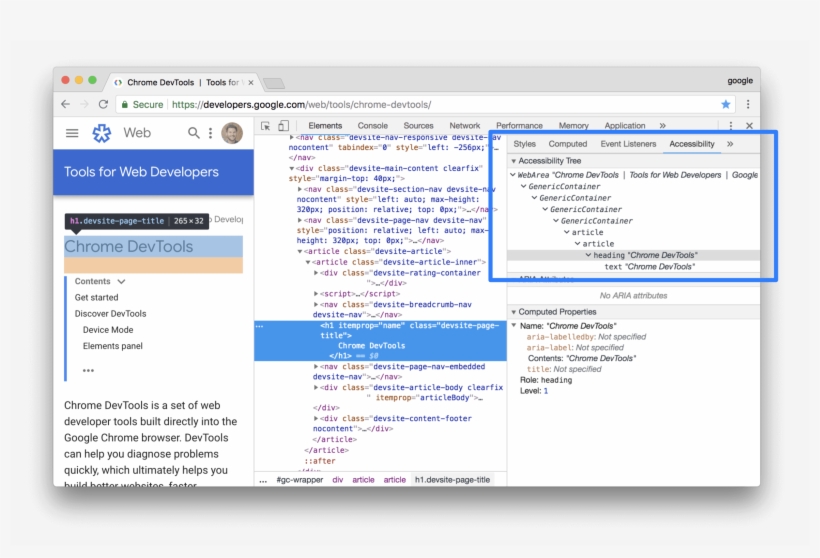Open the Get started link

click(96, 298)
